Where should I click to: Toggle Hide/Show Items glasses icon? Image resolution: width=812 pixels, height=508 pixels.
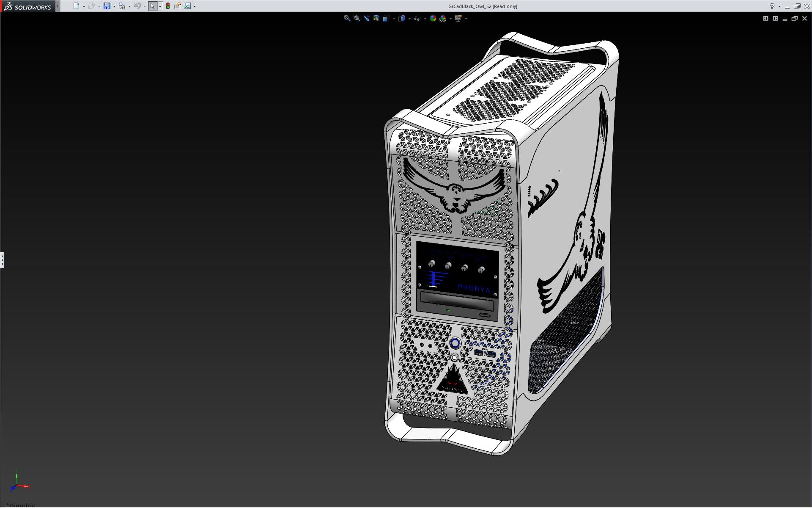tap(417, 18)
